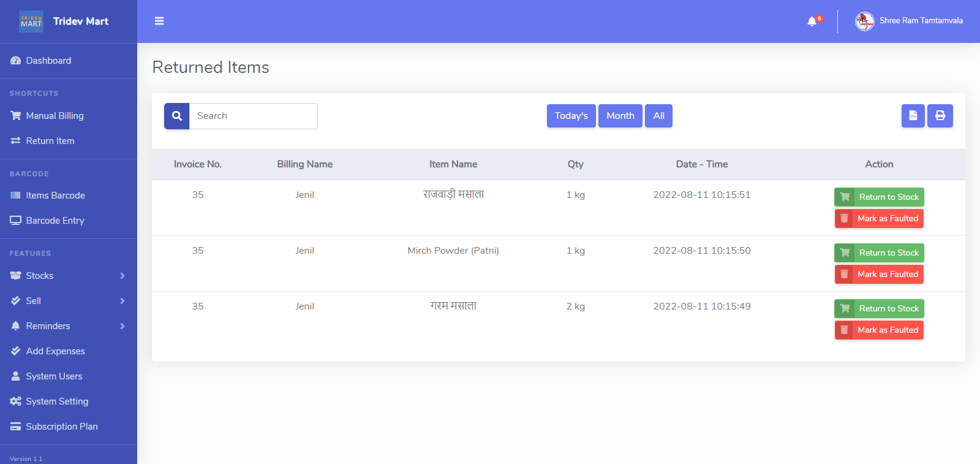Toggle the sidebar hamburger menu

pyautogui.click(x=159, y=21)
